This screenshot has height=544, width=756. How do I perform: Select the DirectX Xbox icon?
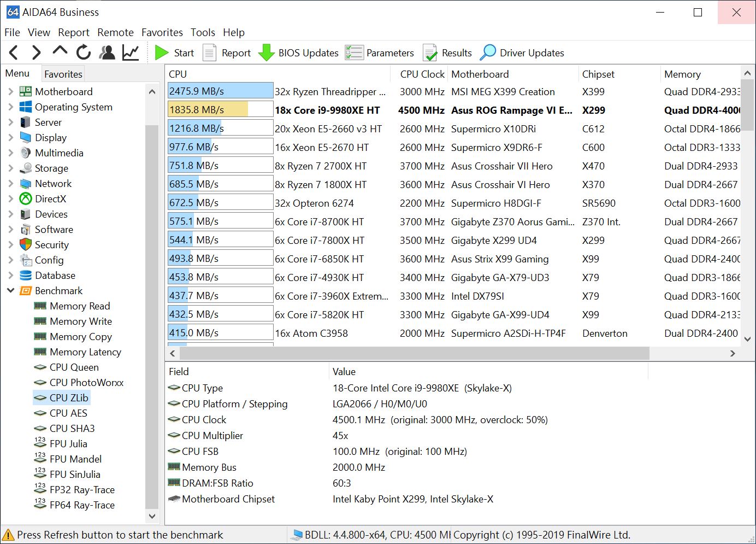click(26, 198)
